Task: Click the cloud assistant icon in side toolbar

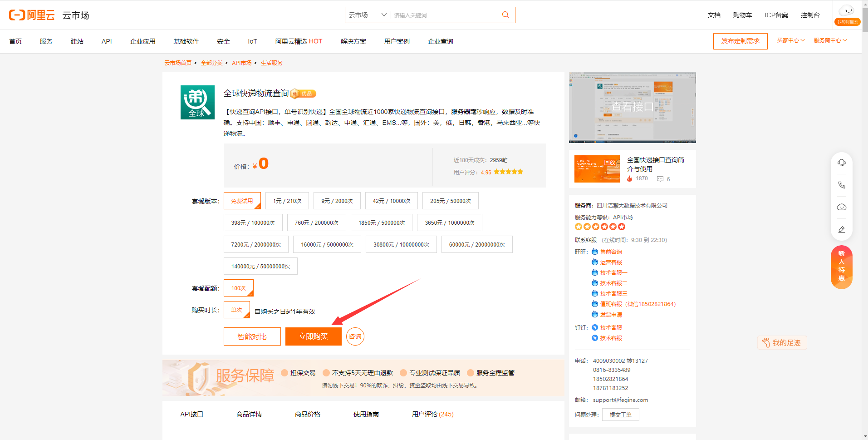Action: point(841,207)
